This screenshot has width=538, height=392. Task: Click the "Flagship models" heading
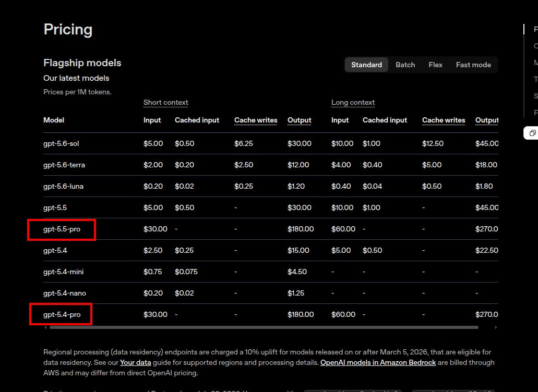(x=82, y=63)
